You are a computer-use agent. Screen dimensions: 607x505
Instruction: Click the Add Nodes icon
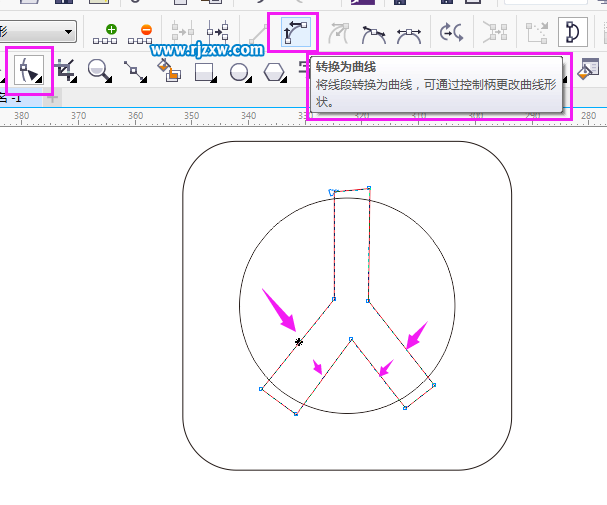[x=105, y=34]
